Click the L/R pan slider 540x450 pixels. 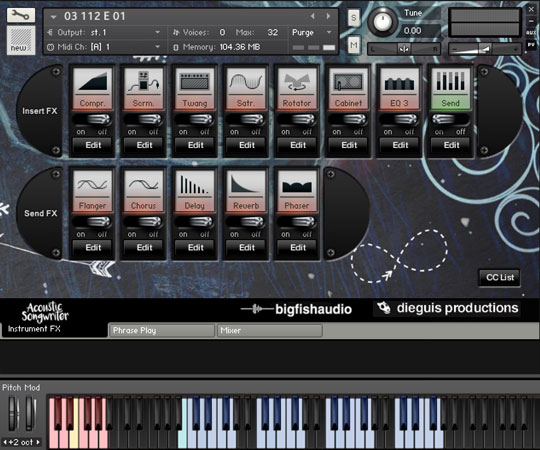pyautogui.click(x=404, y=49)
